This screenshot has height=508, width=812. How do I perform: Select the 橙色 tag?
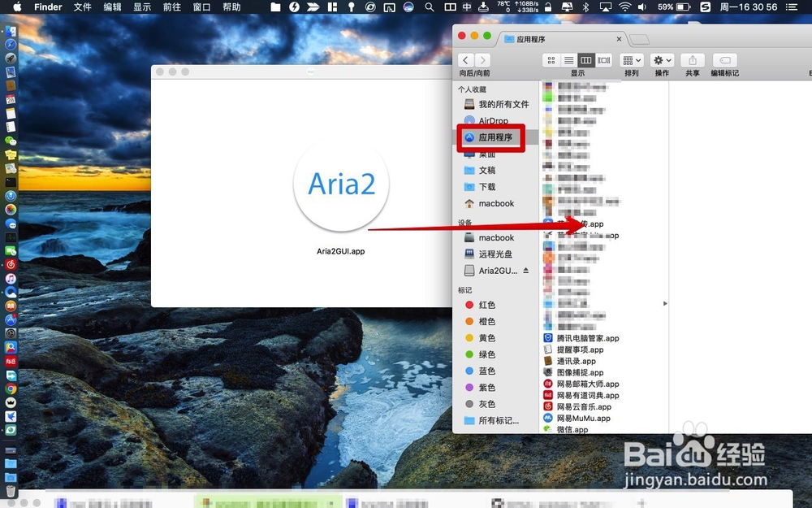486,321
